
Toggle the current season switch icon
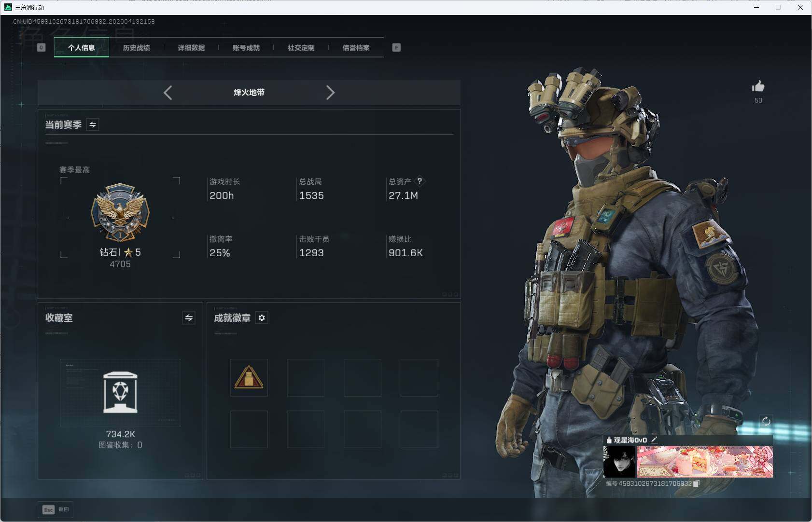(93, 124)
